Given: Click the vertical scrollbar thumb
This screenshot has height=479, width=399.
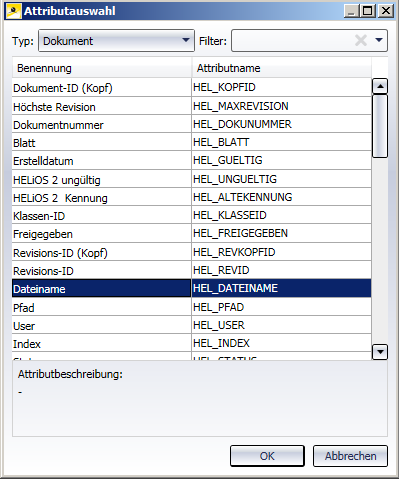Looking at the screenshot, I should 380,126.
